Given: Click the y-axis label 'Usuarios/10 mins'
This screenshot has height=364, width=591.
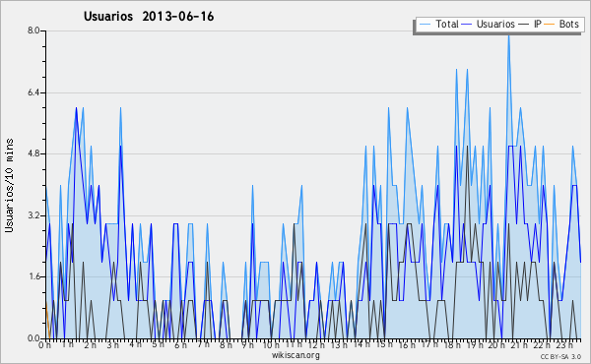Looking at the screenshot, I should coord(9,186).
